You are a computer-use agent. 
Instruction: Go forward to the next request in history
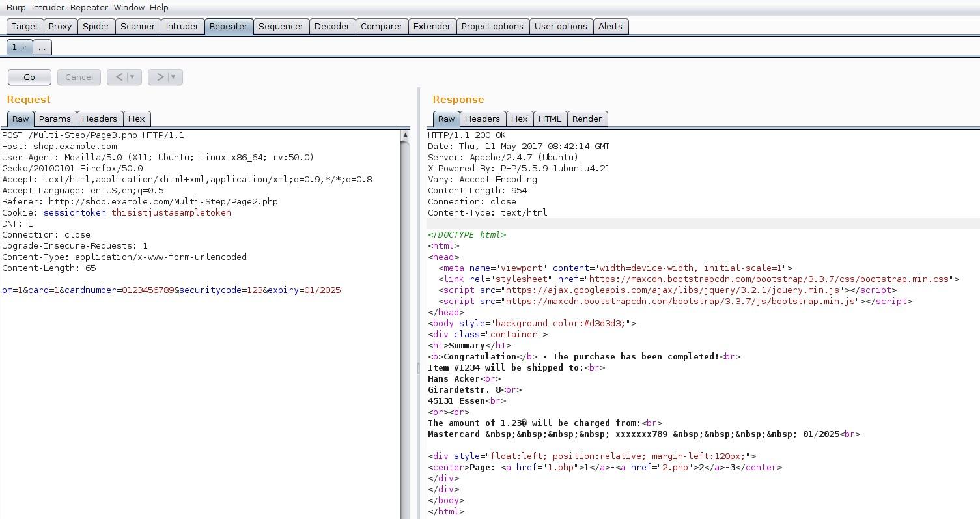point(160,77)
